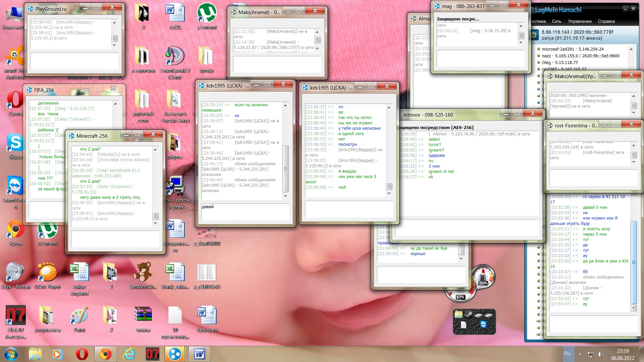Open the Управление menu in Hamachi
Viewport: 644px width, 362px height.
point(580,21)
